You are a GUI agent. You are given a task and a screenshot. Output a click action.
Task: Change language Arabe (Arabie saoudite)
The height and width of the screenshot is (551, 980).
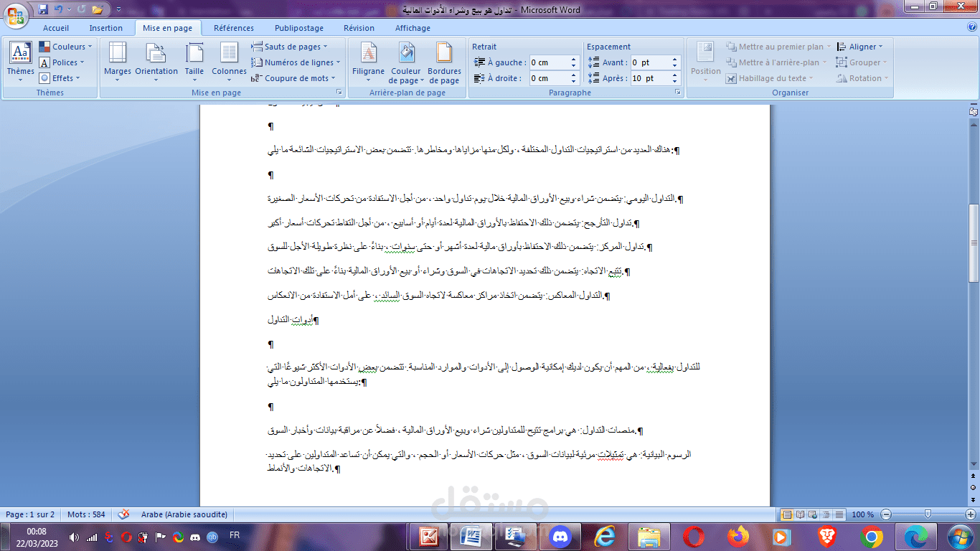184,514
